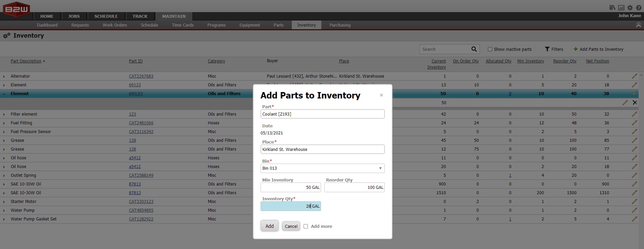The height and width of the screenshot is (249, 644).
Task: Open the help question mark icon
Action: (x=639, y=8)
